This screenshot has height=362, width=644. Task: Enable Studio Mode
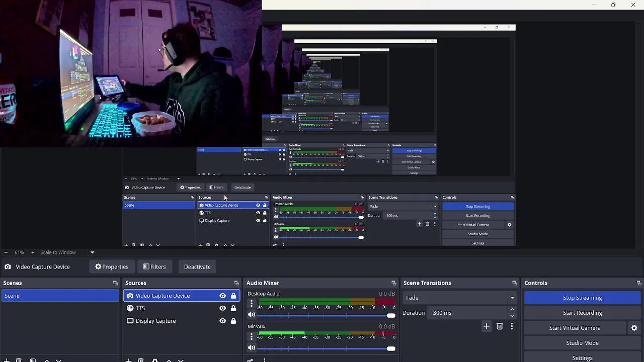[582, 343]
